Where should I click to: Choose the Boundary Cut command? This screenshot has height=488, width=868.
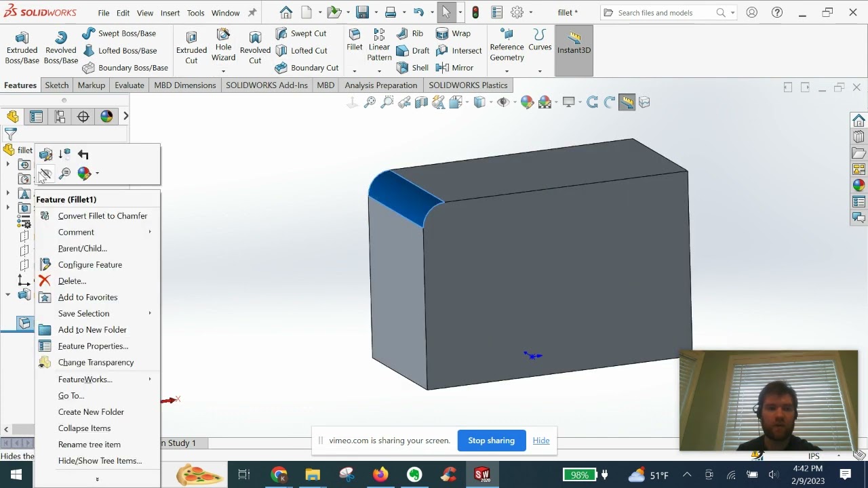(x=307, y=68)
